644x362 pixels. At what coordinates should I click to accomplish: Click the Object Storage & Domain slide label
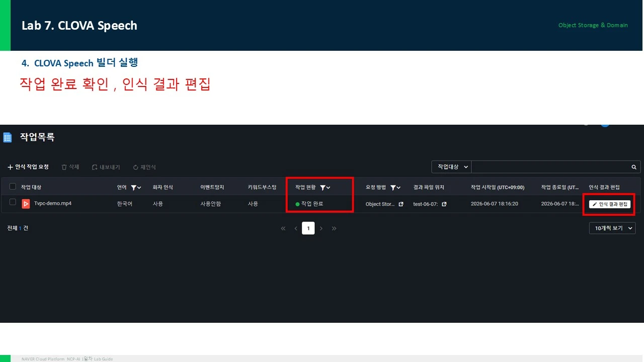click(593, 25)
